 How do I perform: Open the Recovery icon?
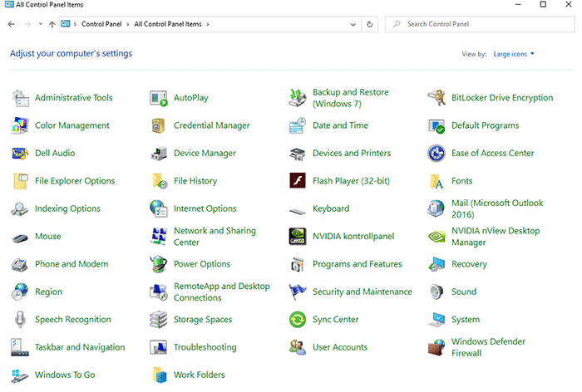[436, 264]
